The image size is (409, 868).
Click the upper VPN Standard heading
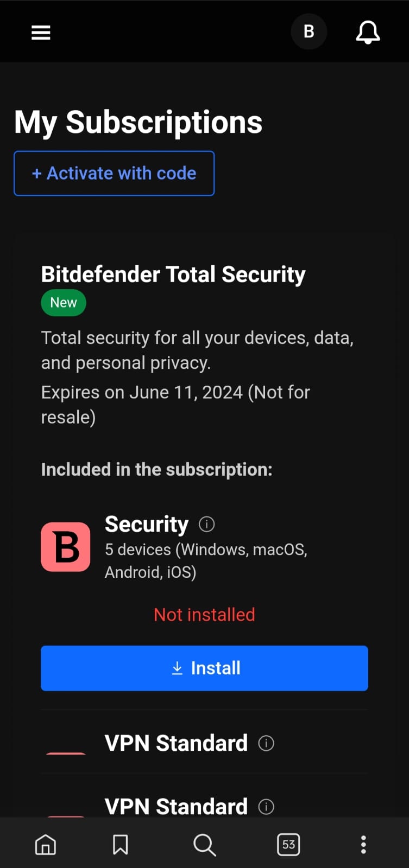tap(176, 743)
